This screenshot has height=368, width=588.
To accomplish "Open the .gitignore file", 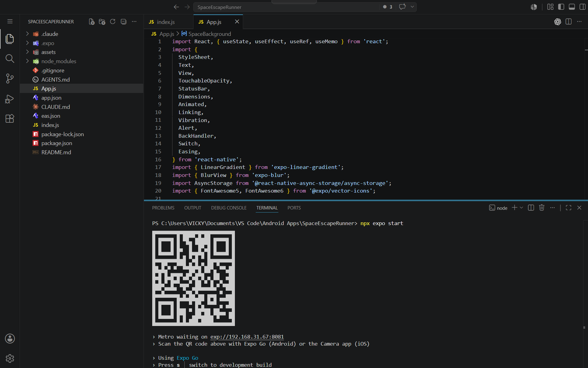I will [x=81, y=71].
